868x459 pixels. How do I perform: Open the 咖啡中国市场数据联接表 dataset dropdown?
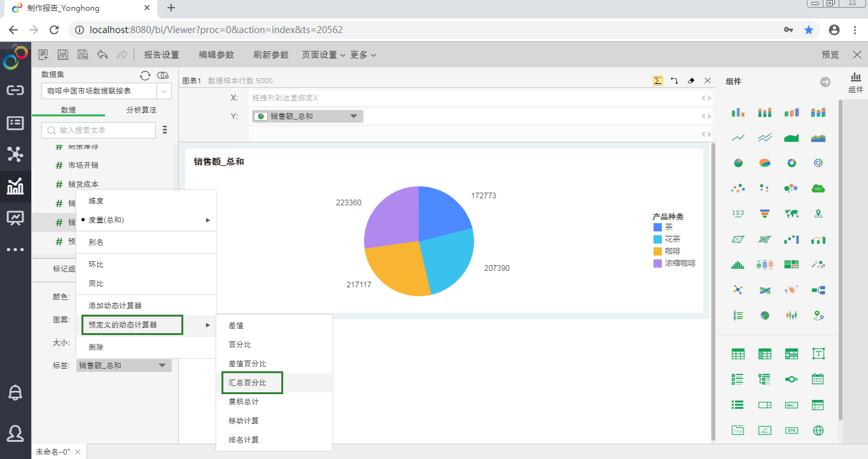click(164, 91)
